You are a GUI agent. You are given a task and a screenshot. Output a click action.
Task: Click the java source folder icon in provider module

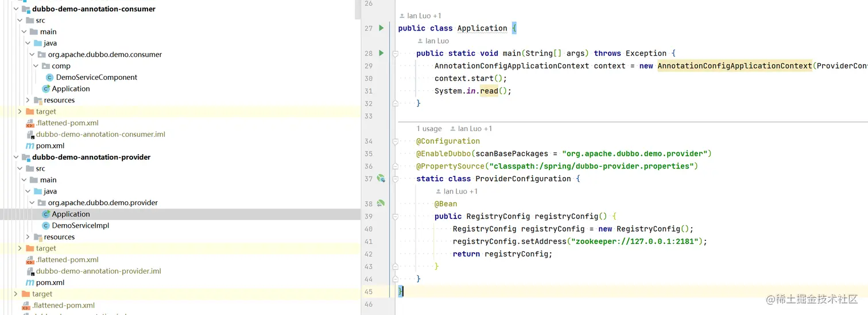tap(38, 191)
